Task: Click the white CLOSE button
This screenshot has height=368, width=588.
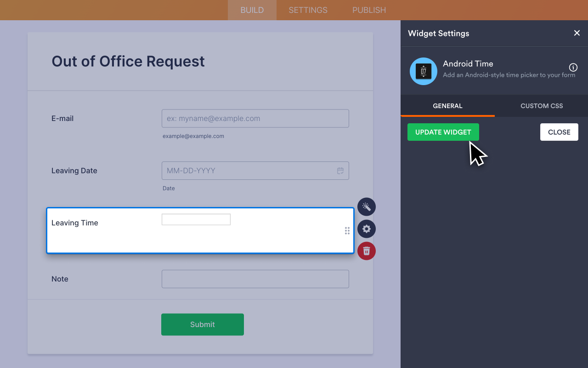Action: click(559, 132)
